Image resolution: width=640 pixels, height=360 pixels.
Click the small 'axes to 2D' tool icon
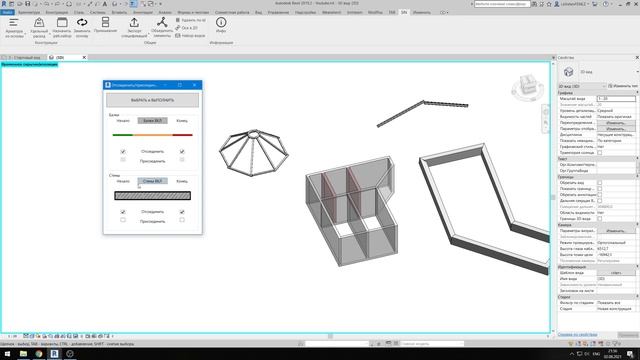[178, 28]
